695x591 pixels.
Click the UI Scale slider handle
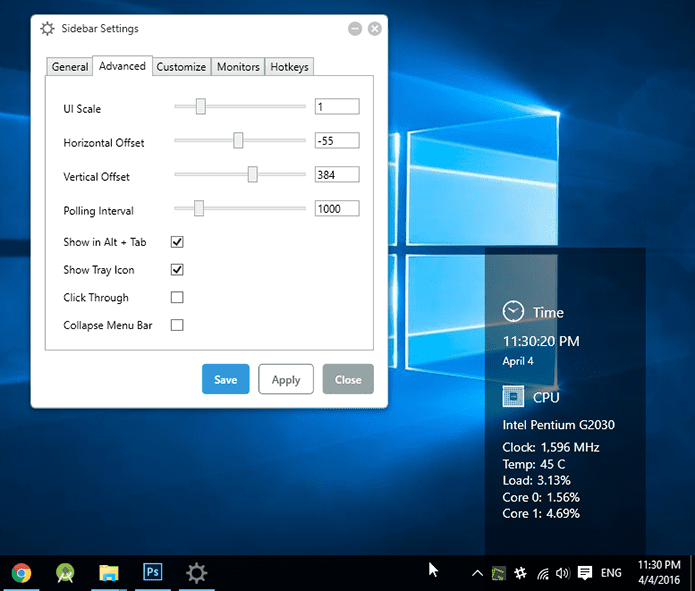pos(201,106)
